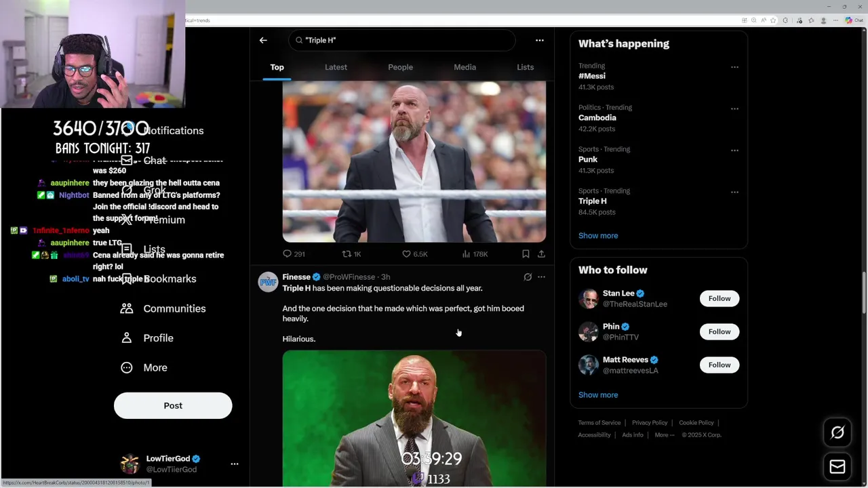Open Matt Reeves' profile name
Image resolution: width=868 pixels, height=488 pixels.
point(625,360)
